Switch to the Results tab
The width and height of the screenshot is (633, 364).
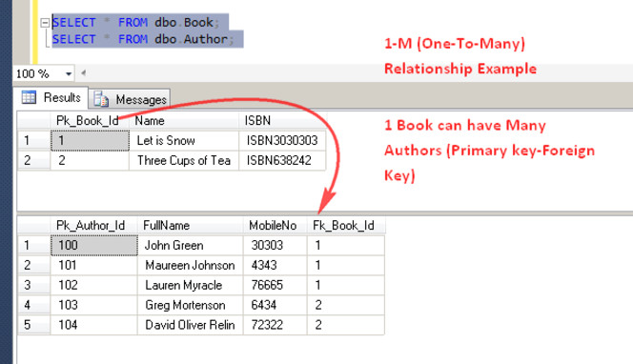[51, 97]
